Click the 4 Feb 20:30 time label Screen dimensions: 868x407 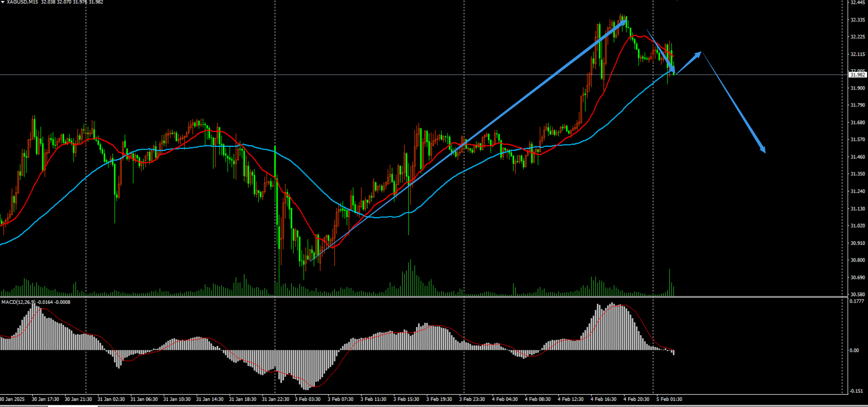tap(636, 399)
